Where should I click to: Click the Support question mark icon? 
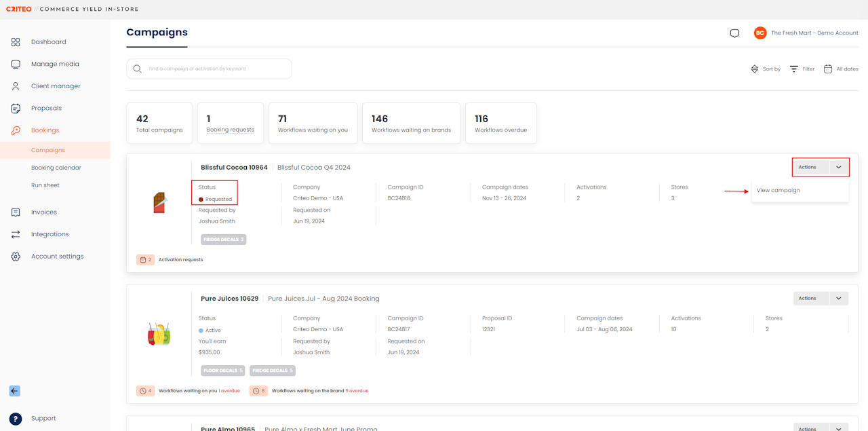click(x=16, y=419)
